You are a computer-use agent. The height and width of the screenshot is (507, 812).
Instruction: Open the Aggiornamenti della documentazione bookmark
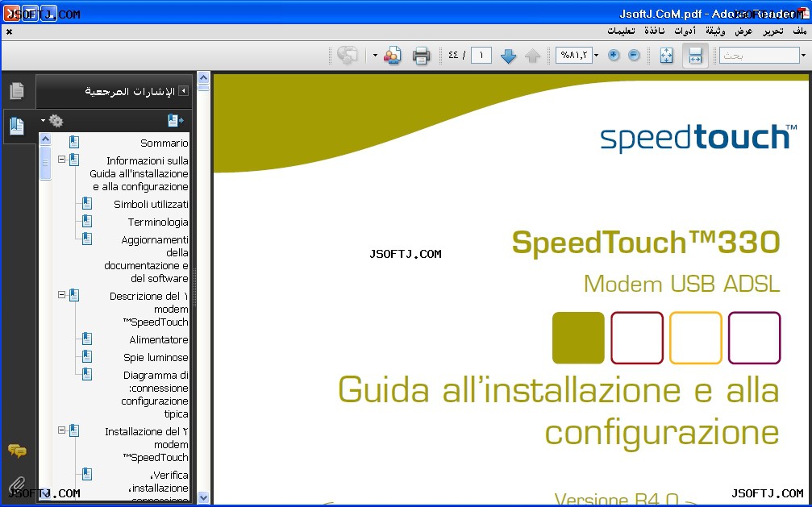[x=146, y=259]
